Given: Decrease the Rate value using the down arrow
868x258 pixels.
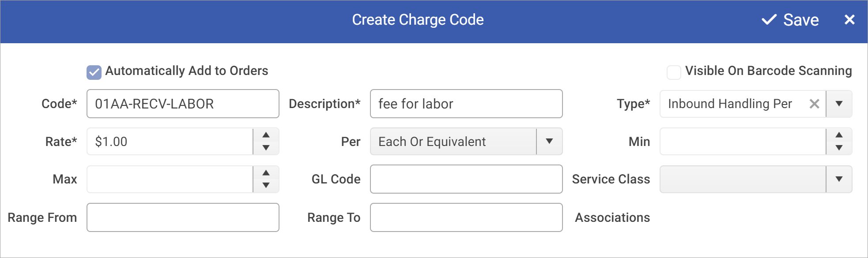Looking at the screenshot, I should [x=266, y=148].
